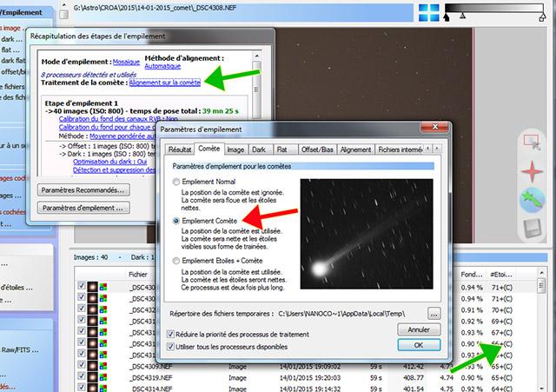
Task: Click the comet preview image in dialog
Action: click(367, 234)
